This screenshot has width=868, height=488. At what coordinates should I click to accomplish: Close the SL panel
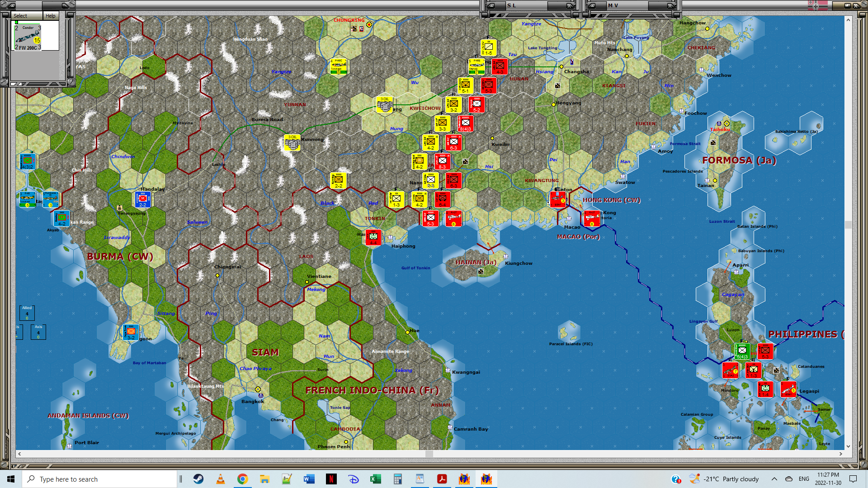570,5
